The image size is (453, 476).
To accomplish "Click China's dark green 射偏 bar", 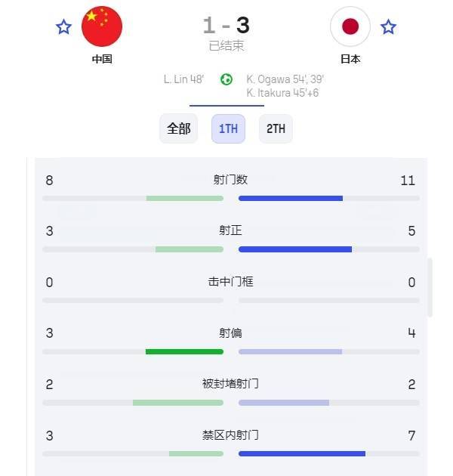I will (184, 351).
